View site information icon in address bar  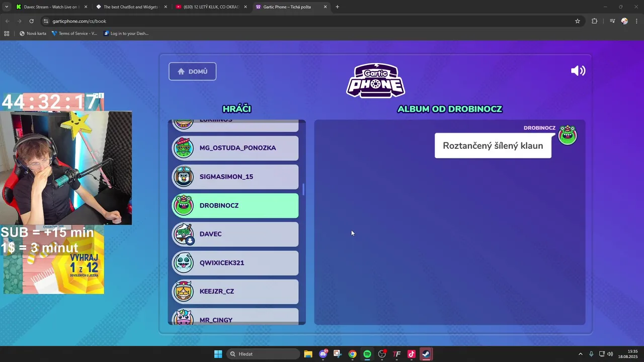[x=46, y=21]
